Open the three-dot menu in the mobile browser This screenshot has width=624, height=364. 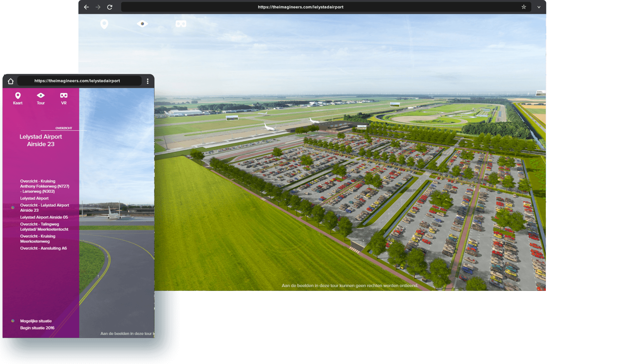tap(147, 81)
